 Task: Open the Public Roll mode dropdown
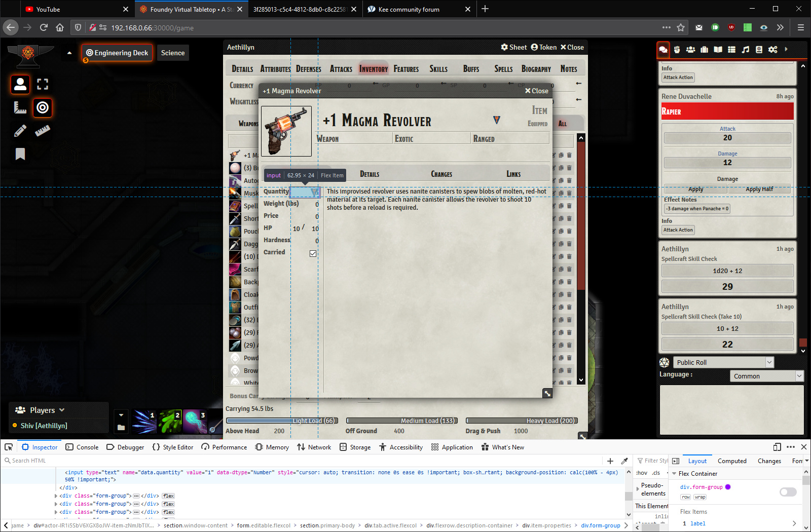tap(723, 362)
